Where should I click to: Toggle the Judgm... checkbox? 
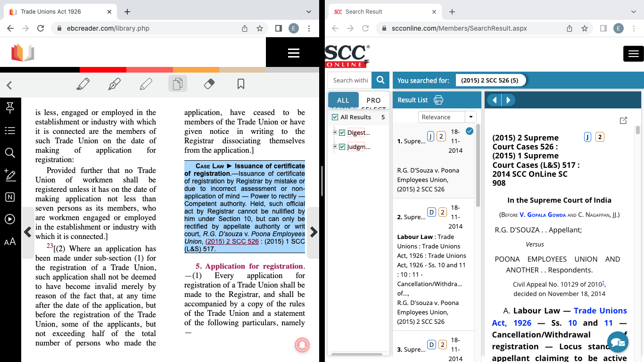pyautogui.click(x=342, y=147)
